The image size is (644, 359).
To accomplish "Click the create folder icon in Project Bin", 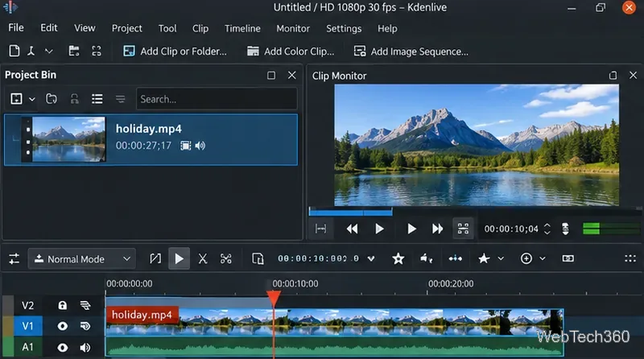I will [52, 98].
